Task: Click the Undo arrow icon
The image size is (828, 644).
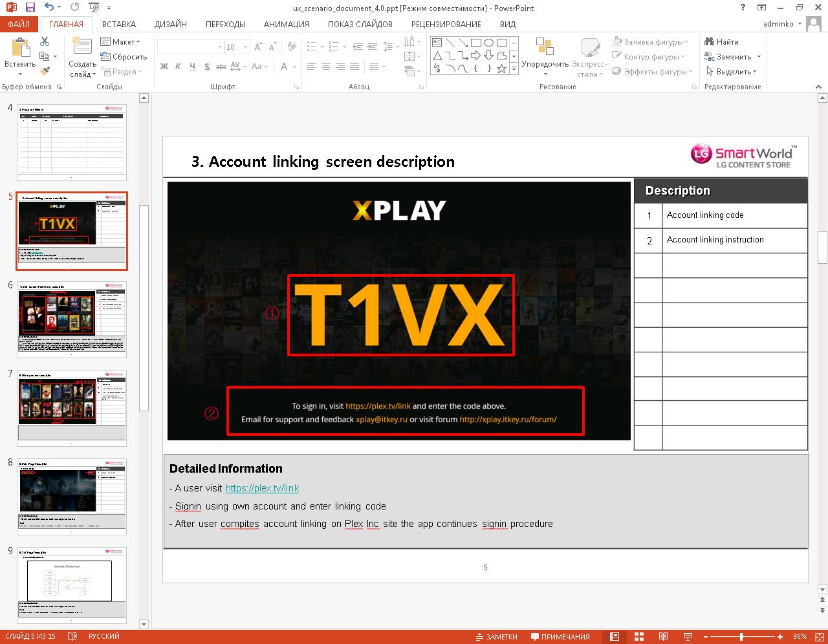Action: point(50,8)
